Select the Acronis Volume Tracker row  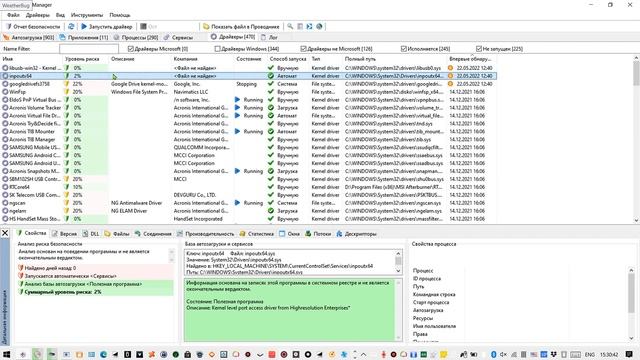(249, 108)
